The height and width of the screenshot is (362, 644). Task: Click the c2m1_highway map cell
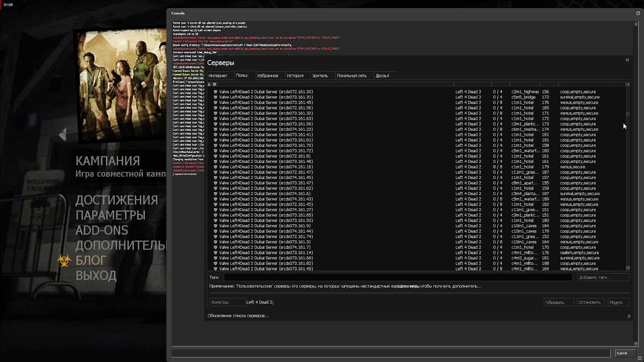[x=525, y=92]
